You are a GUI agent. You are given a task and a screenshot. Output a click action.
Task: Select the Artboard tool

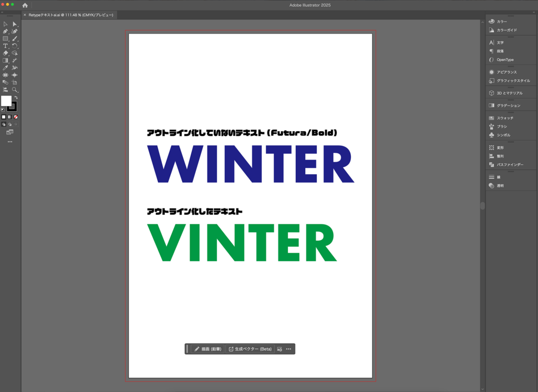pos(14,82)
